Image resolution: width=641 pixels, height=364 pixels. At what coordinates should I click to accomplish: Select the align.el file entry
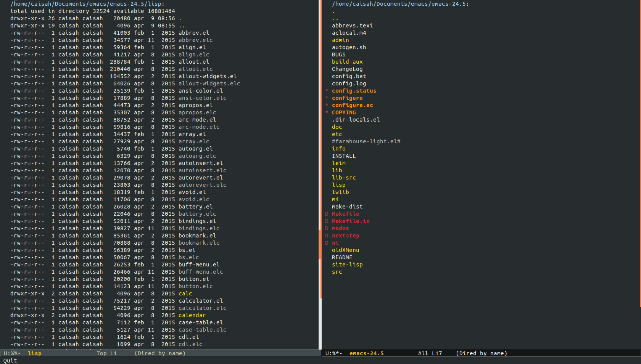tap(192, 47)
